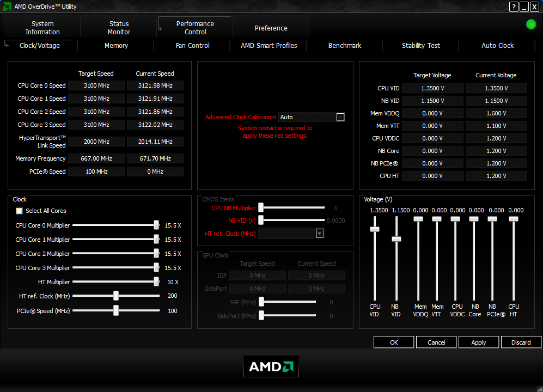This screenshot has width=543, height=392.
Task: Open the Benchmark sub-tab
Action: (345, 45)
